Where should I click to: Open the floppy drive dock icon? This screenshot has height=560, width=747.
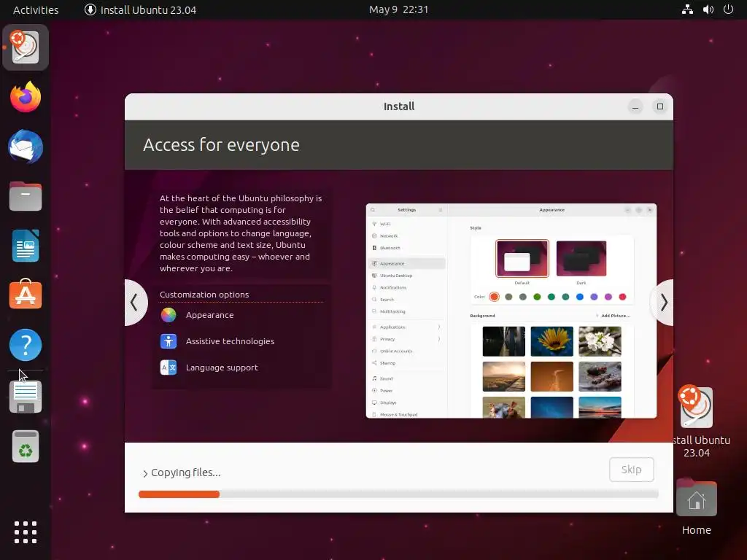pyautogui.click(x=26, y=397)
